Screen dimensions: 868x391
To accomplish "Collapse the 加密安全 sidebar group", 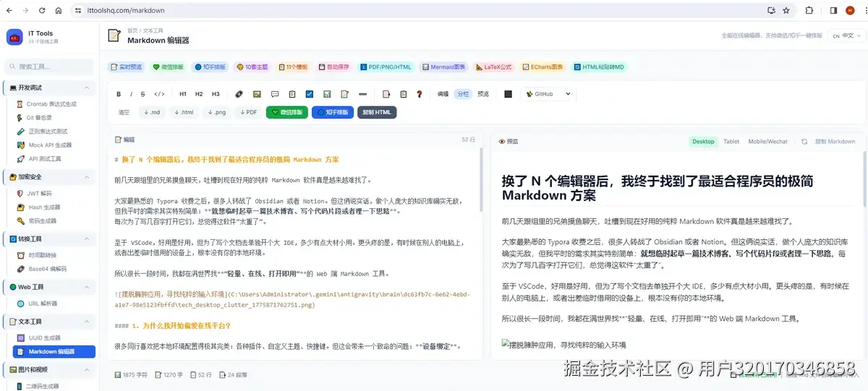I will coord(49,177).
